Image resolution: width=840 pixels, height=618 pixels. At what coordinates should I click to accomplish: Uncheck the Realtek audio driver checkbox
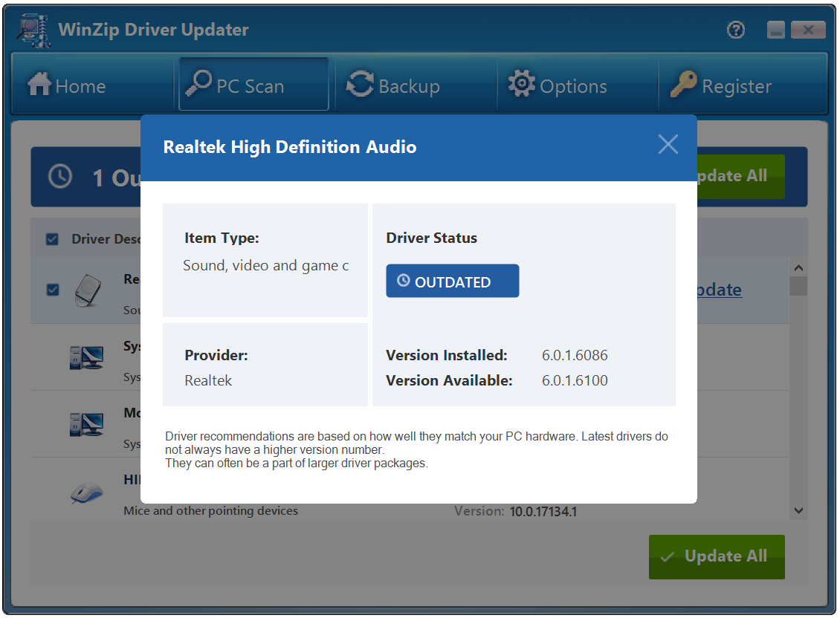[x=52, y=290]
